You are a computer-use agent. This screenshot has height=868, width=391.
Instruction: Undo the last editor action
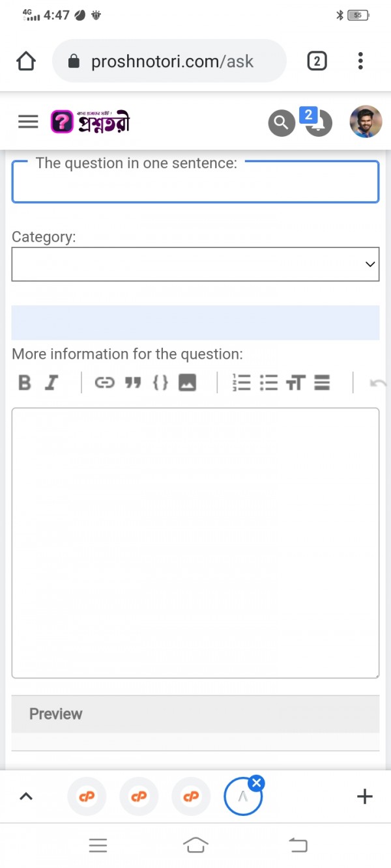point(377,383)
